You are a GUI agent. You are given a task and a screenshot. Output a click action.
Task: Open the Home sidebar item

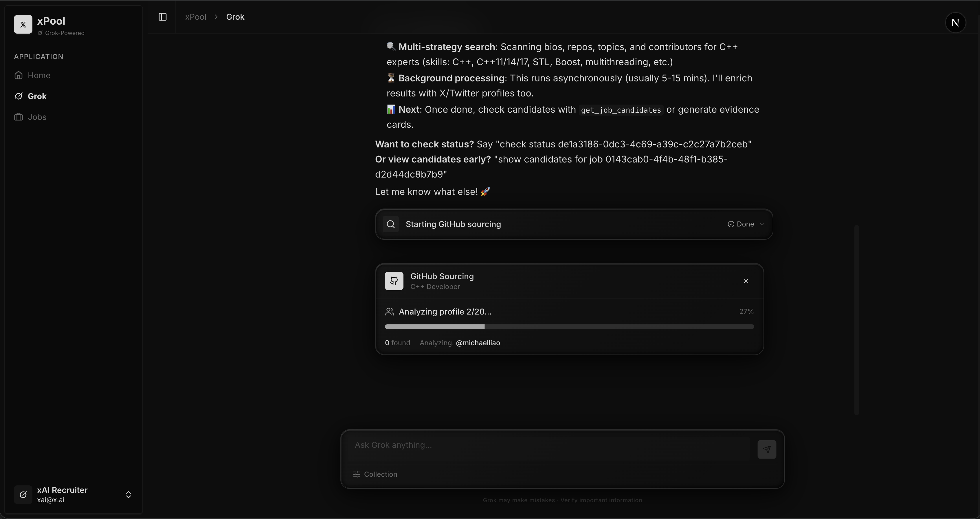39,75
